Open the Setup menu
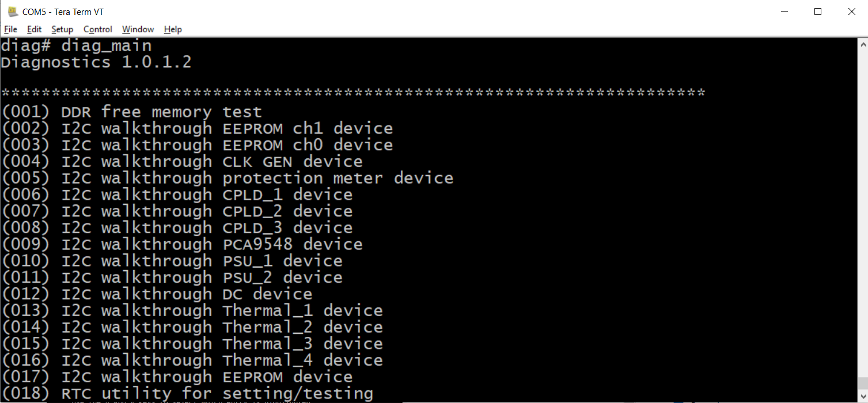Image resolution: width=868 pixels, height=403 pixels. pyautogui.click(x=62, y=29)
